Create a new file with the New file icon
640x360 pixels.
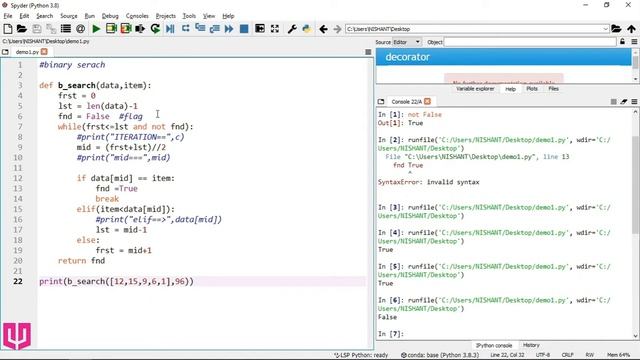point(7,29)
